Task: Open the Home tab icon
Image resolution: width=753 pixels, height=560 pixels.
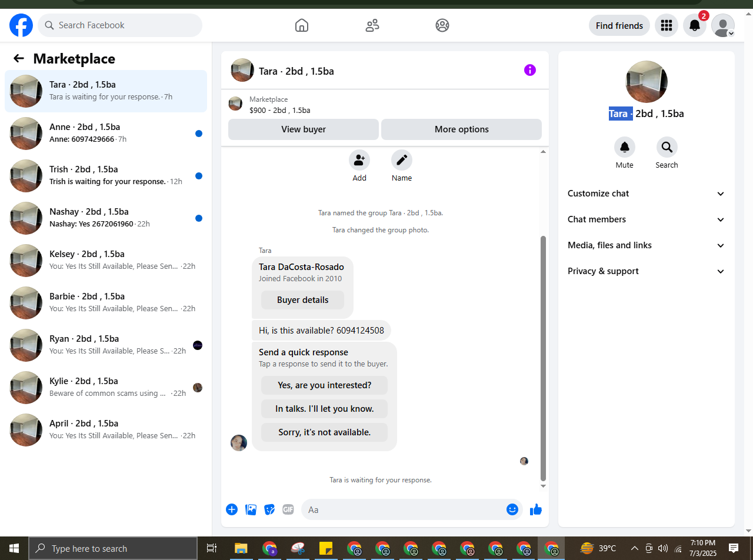Action: point(301,25)
